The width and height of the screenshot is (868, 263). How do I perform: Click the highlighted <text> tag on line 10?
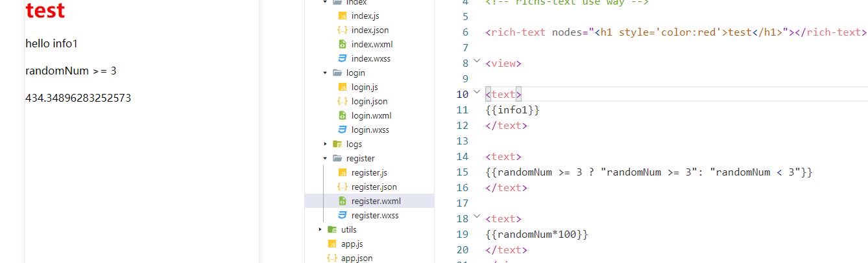point(503,95)
